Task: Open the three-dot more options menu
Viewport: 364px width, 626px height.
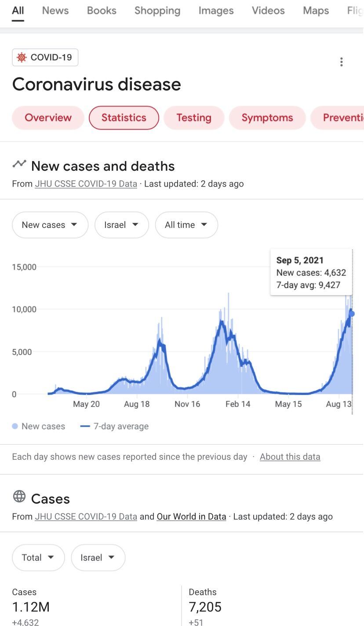Action: [341, 62]
